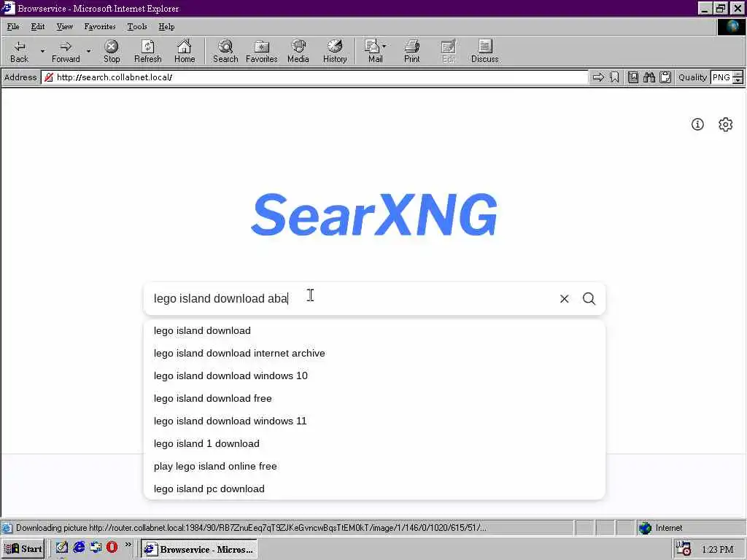Click the first quick launch pencil icon
This screenshot has width=747, height=560.
[62, 547]
